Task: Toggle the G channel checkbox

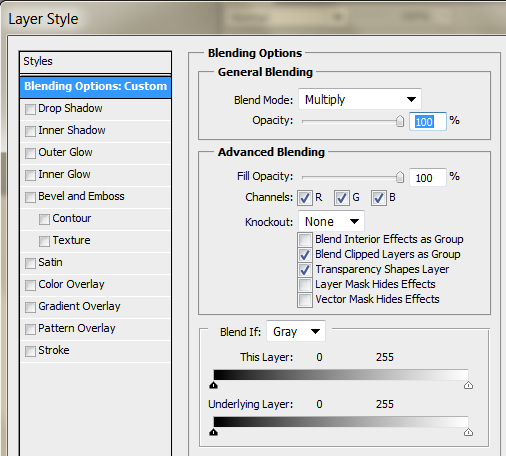Action: click(x=342, y=198)
